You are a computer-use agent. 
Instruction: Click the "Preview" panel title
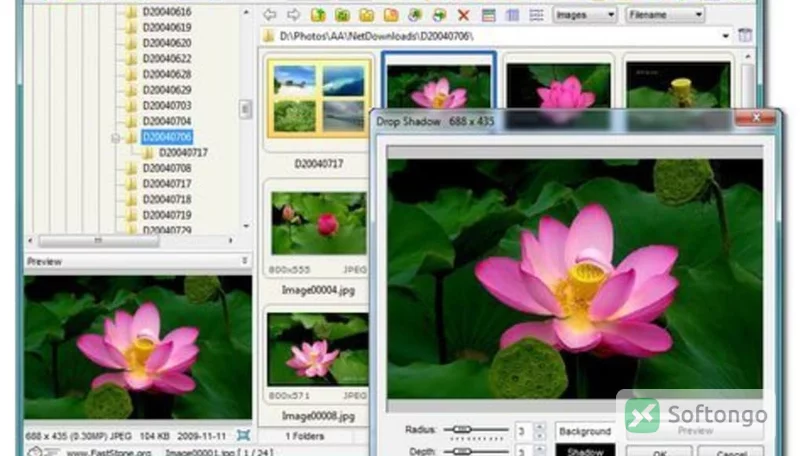point(44,261)
